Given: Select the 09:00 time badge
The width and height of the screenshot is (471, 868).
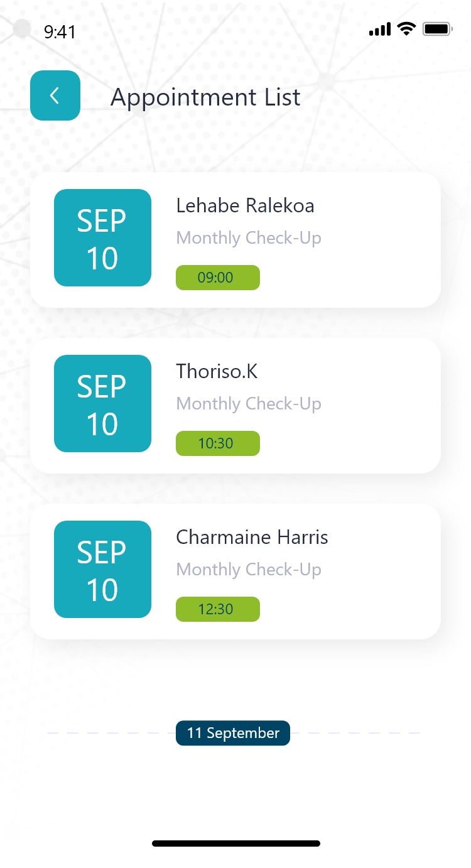Looking at the screenshot, I should click(217, 278).
